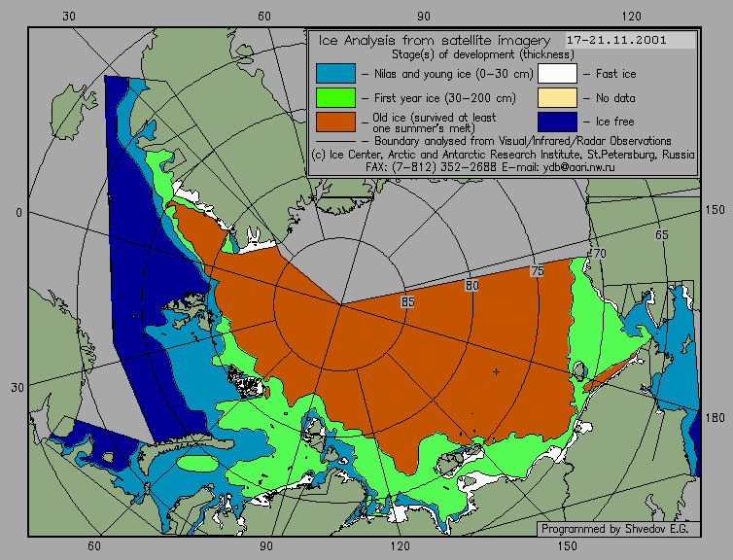Click the title 'Ice Analysis from satellite imagery'
The width and height of the screenshot is (733, 560).
coord(435,41)
